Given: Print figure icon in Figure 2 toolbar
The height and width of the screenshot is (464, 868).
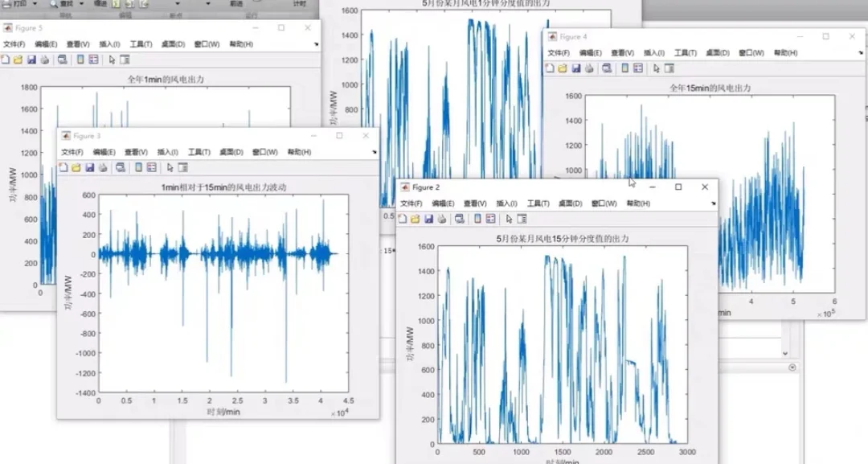Looking at the screenshot, I should [442, 220].
